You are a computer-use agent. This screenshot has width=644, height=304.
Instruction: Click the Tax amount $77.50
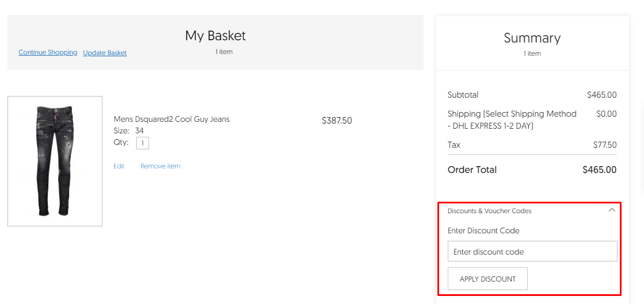pos(604,145)
